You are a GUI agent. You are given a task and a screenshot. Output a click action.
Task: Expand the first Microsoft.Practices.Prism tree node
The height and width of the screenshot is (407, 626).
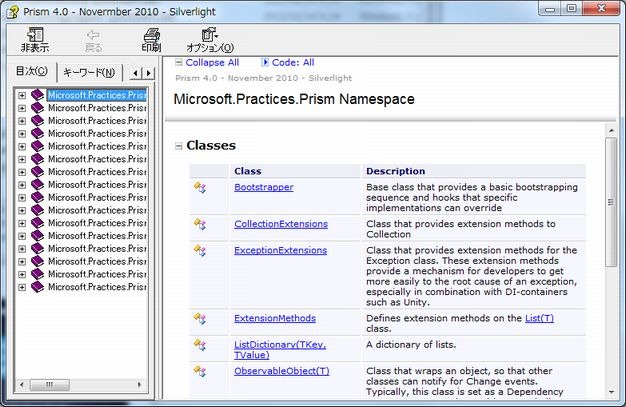(22, 95)
